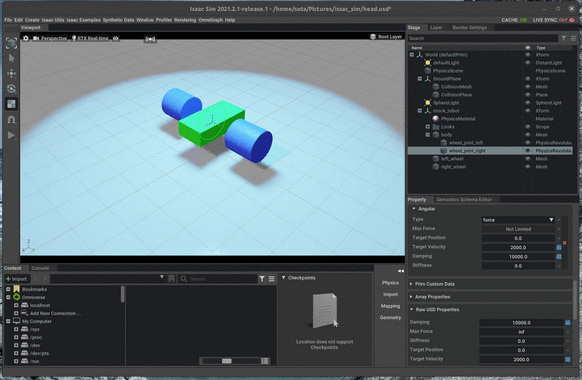Choose the Rotate gizmo tool
582x380 pixels.
[12, 89]
